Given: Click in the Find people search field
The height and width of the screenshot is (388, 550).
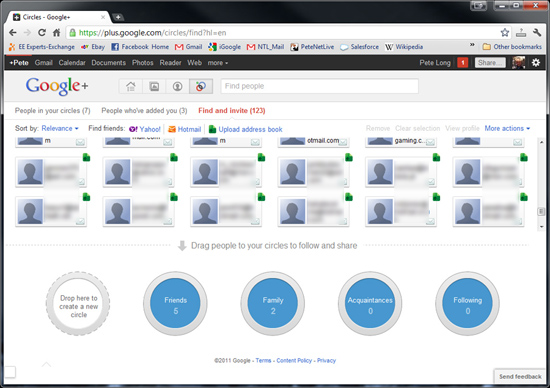Looking at the screenshot, I should pyautogui.click(x=320, y=86).
